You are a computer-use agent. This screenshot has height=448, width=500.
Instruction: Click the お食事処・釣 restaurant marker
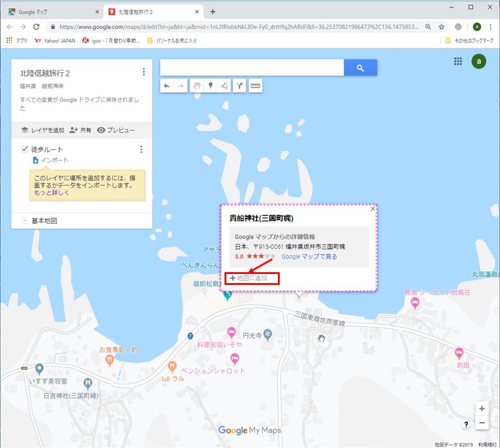(x=109, y=360)
